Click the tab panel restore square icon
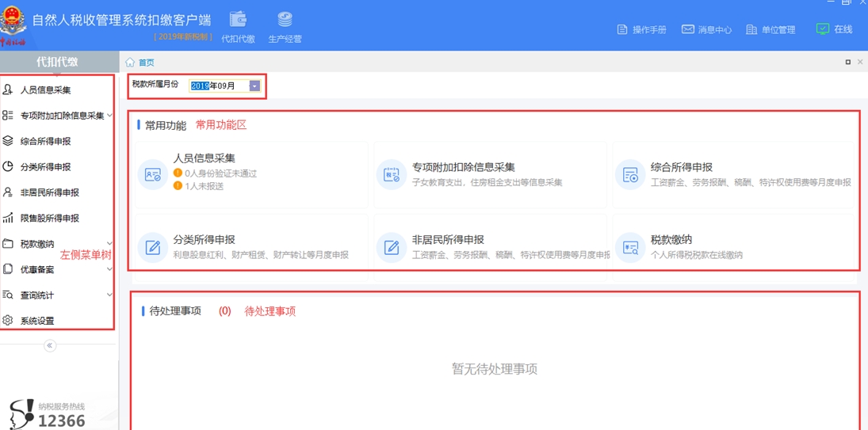The height and width of the screenshot is (430, 868). 848,62
